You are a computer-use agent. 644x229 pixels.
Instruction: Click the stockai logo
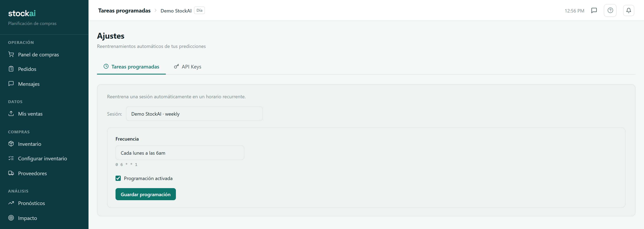point(22,13)
